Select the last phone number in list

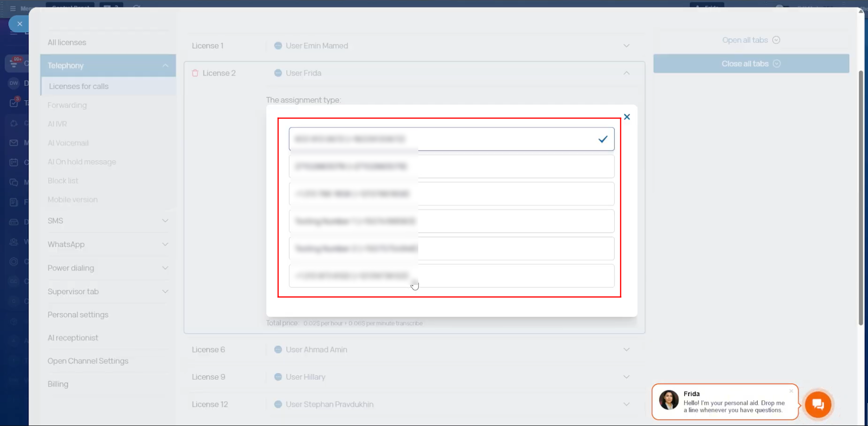coord(451,276)
